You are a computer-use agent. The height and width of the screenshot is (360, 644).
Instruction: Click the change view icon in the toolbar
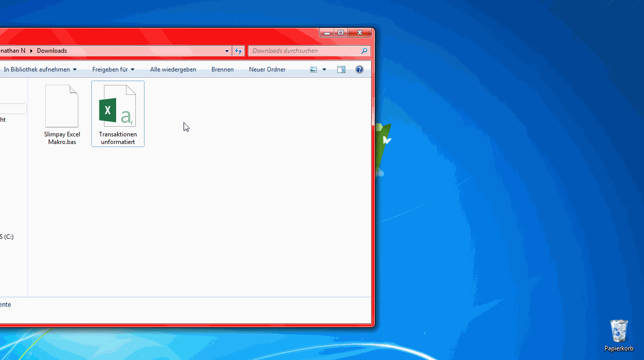(313, 69)
